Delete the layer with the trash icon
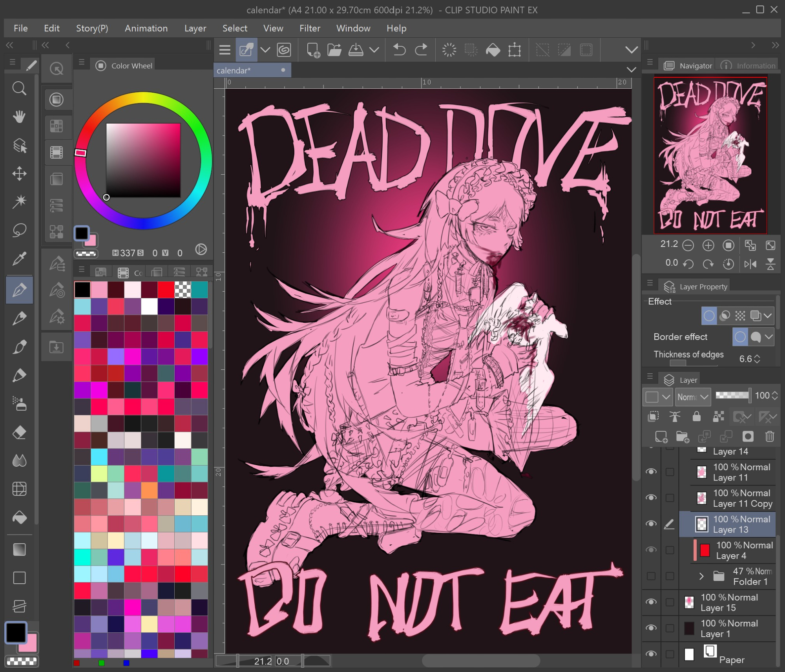The height and width of the screenshot is (672, 785). click(x=769, y=436)
